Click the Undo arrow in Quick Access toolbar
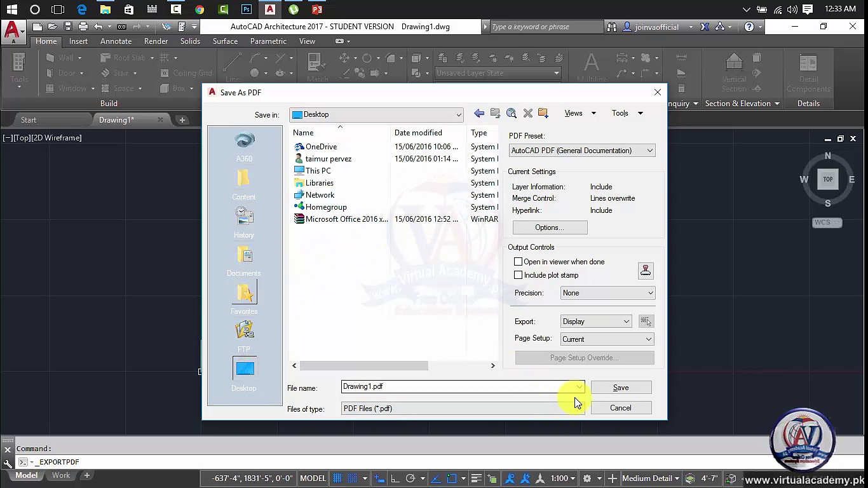The height and width of the screenshot is (488, 868). click(98, 27)
